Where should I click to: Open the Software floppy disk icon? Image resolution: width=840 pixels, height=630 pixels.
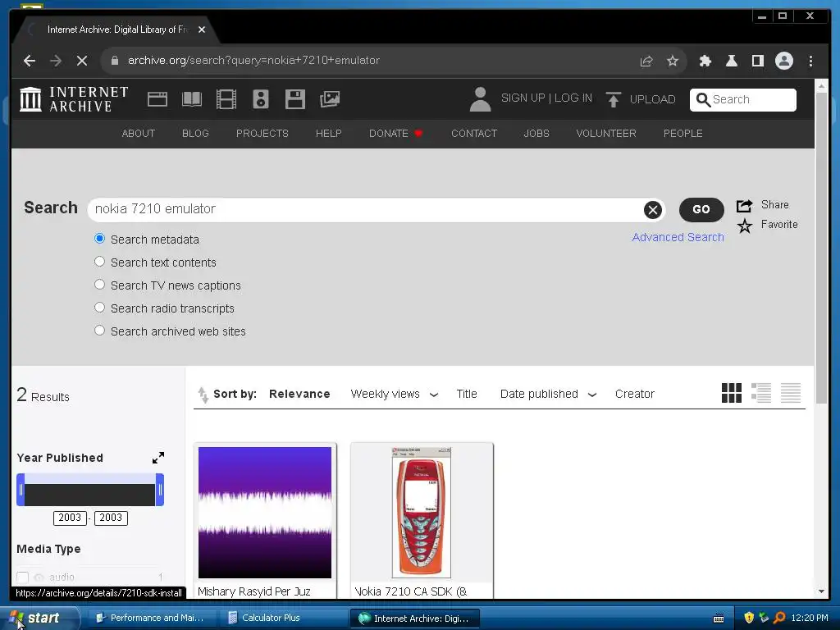point(295,99)
